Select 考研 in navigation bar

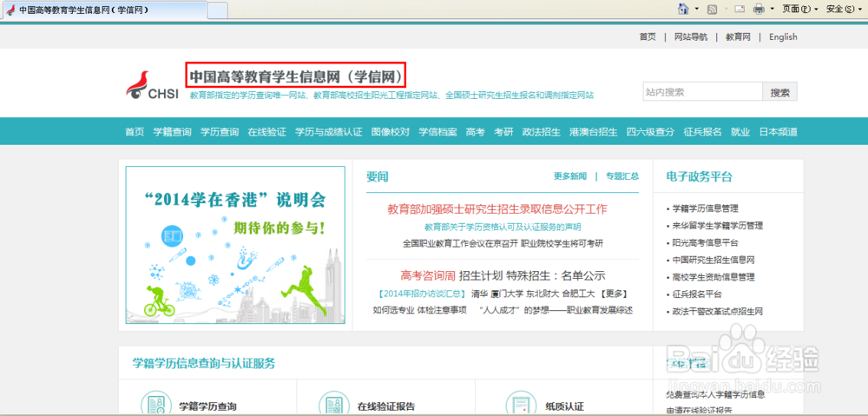[x=503, y=132]
